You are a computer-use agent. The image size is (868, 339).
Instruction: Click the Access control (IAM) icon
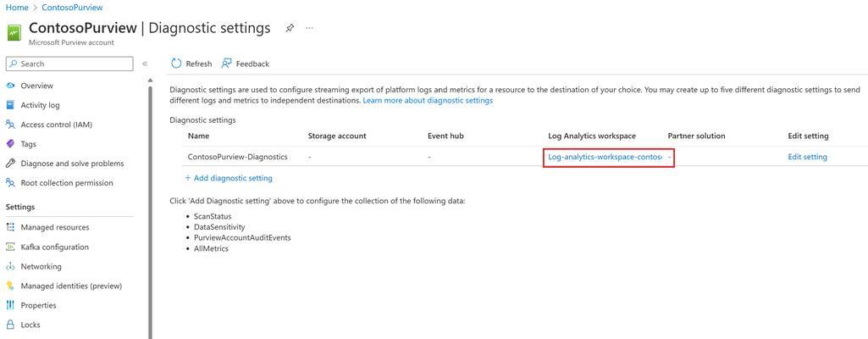(x=10, y=125)
